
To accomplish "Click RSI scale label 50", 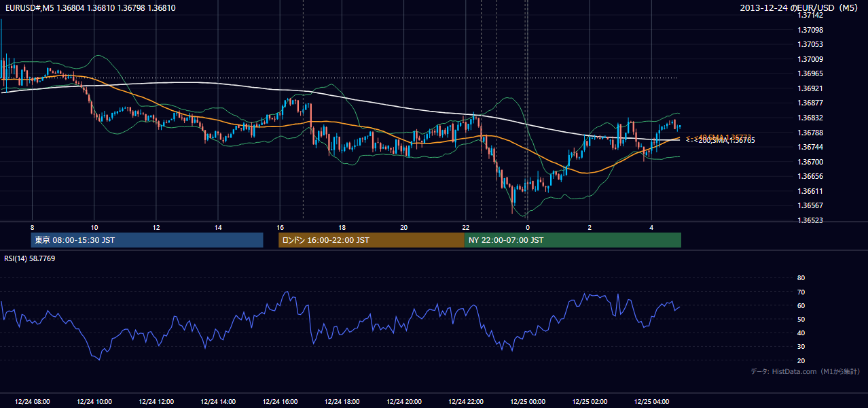I will [x=801, y=319].
